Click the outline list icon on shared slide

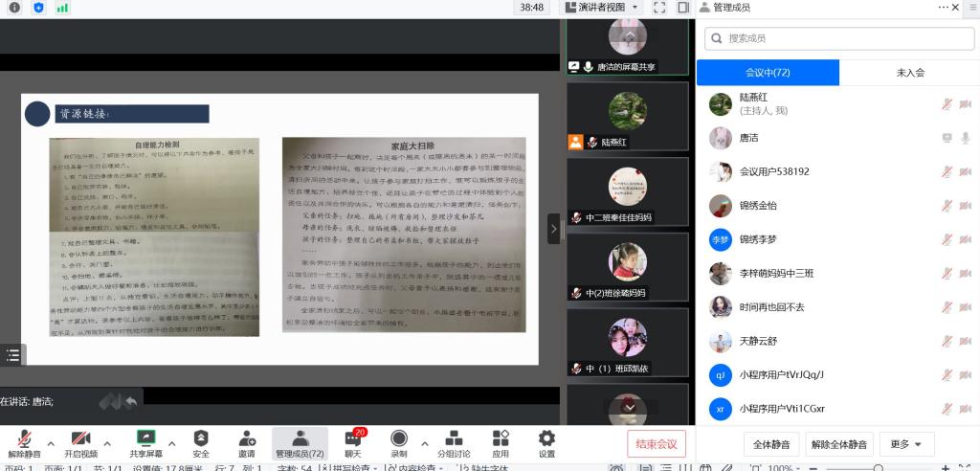[12, 355]
